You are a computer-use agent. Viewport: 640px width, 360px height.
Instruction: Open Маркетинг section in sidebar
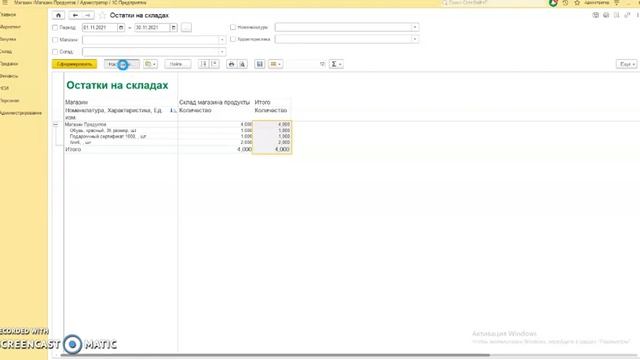point(10,27)
